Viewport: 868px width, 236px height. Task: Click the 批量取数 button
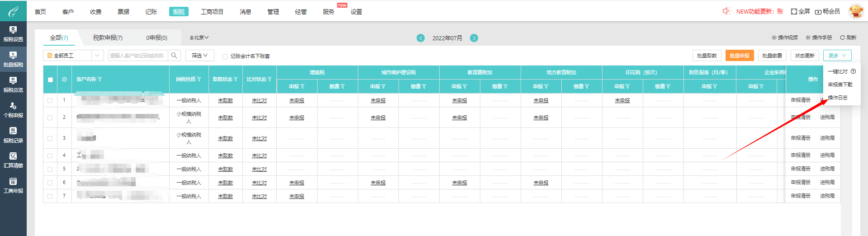(707, 56)
